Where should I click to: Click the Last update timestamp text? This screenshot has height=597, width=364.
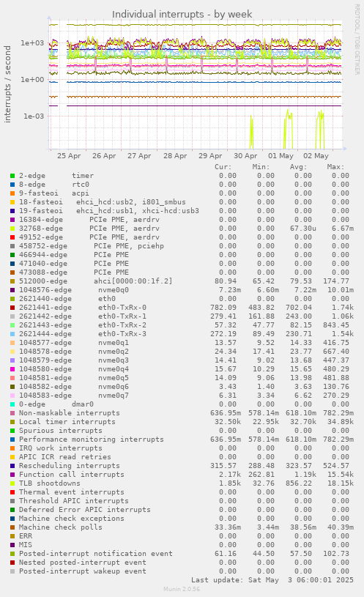point(272,580)
